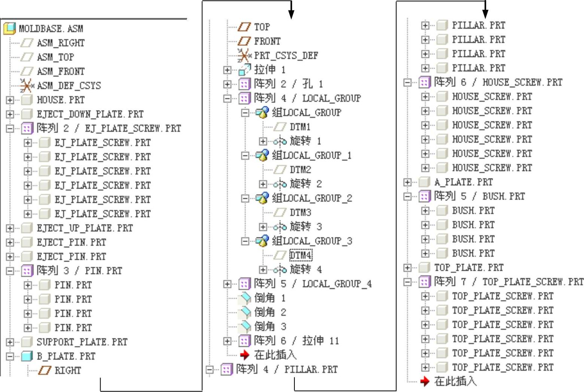
Task: Click the revolve icon of 旋转 1
Action: point(280,141)
